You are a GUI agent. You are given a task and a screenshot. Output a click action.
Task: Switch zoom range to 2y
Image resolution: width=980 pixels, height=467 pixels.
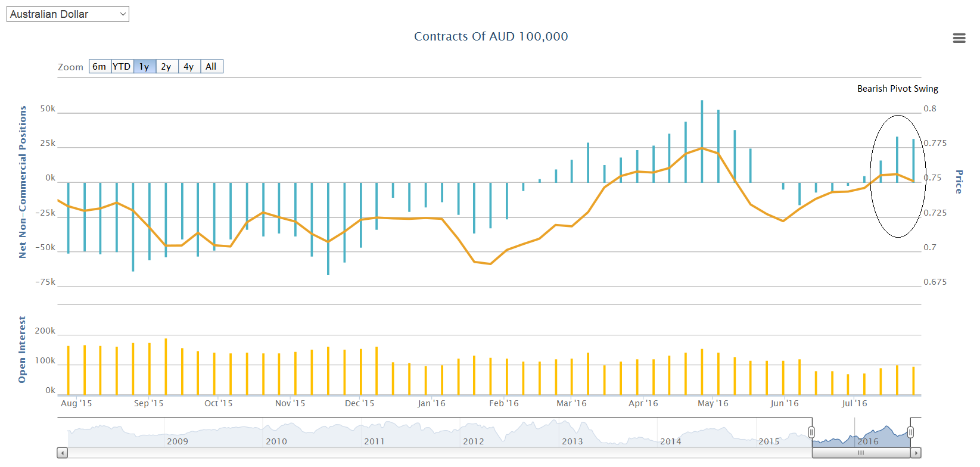click(166, 67)
